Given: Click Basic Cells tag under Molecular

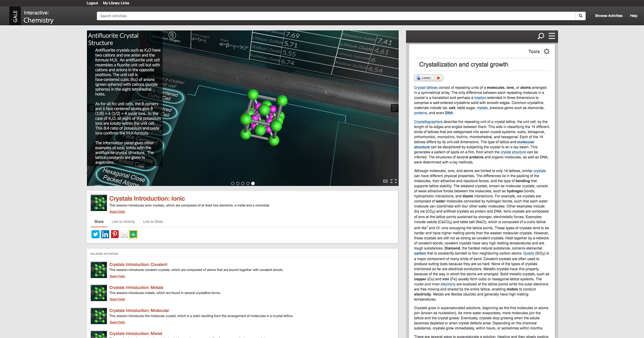Looking at the screenshot, I should (x=117, y=323).
